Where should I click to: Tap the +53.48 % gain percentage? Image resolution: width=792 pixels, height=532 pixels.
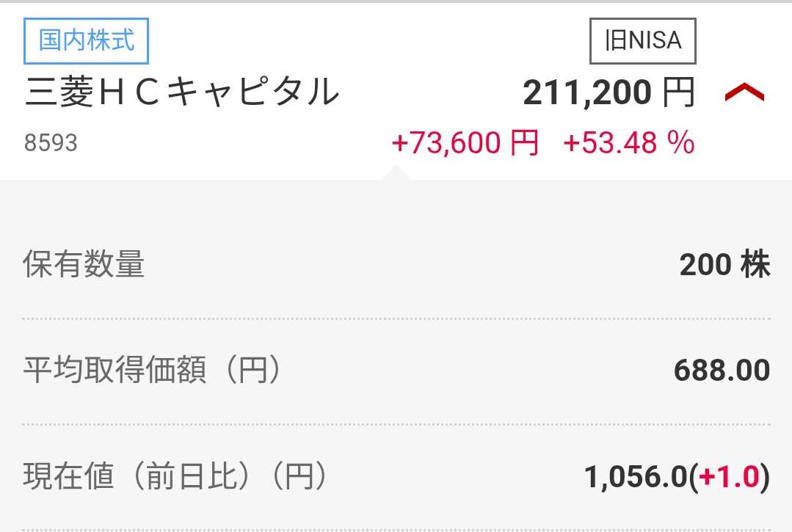pyautogui.click(x=629, y=143)
